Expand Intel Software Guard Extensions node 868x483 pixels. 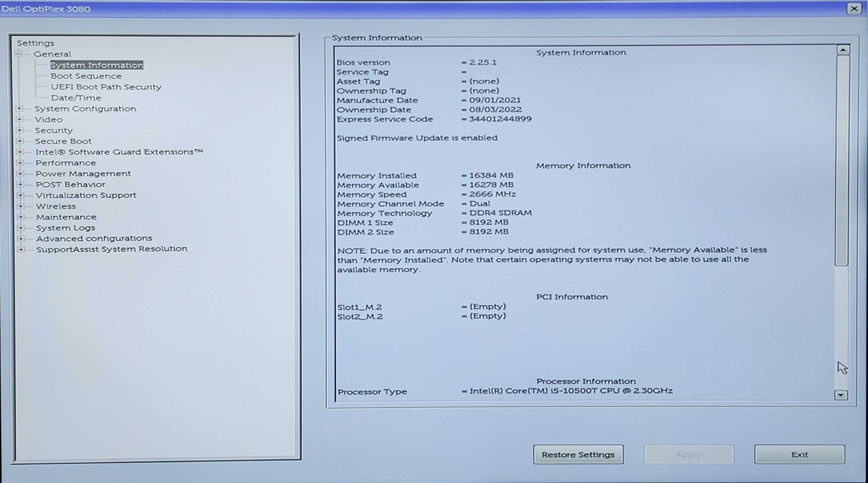click(20, 152)
